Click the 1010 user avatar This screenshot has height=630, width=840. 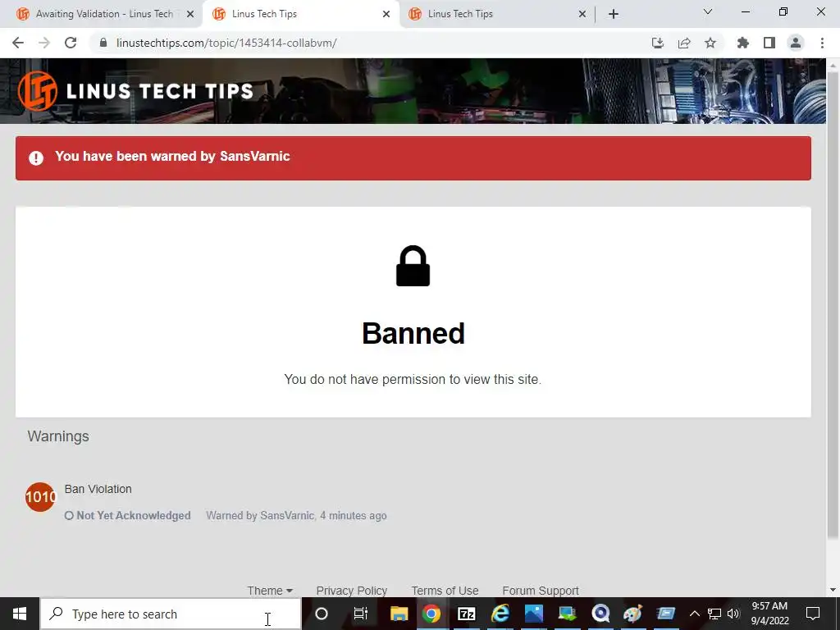pyautogui.click(x=40, y=497)
